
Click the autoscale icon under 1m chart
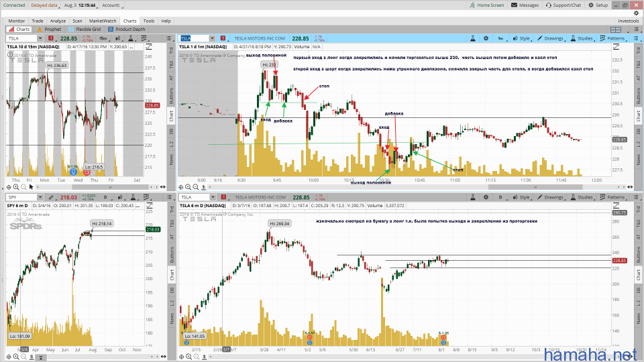click(x=204, y=187)
